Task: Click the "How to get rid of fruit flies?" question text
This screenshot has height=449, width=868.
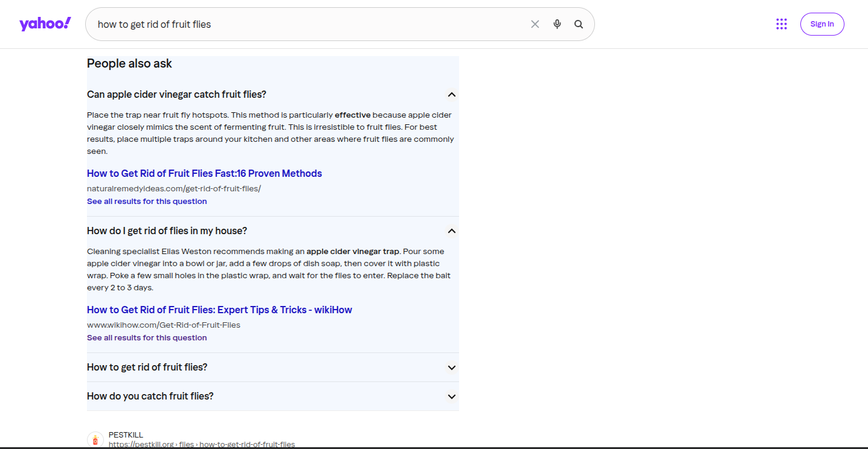Action: (147, 367)
